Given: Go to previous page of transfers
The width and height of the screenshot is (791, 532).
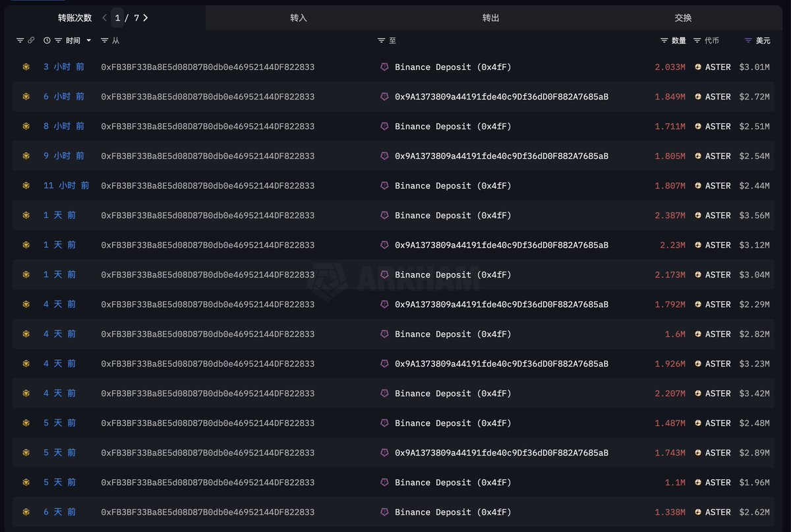Looking at the screenshot, I should pos(105,18).
